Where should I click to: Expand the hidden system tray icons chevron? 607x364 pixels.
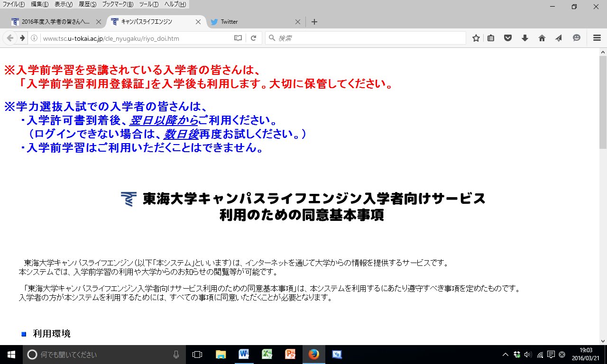(506, 355)
